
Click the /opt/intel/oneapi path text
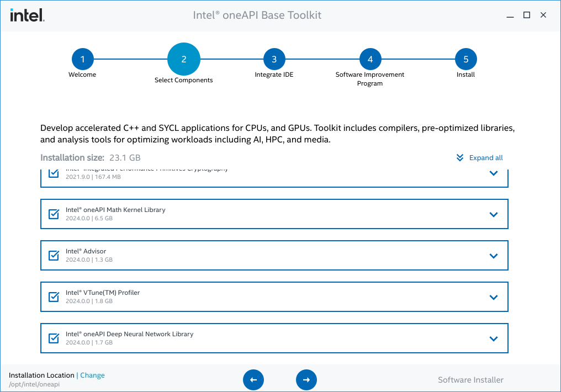(34, 384)
